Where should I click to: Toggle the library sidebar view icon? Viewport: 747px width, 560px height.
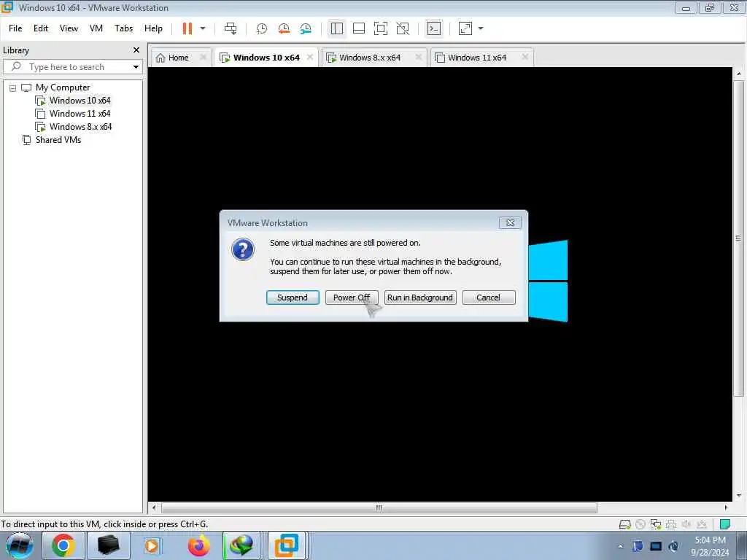337,28
